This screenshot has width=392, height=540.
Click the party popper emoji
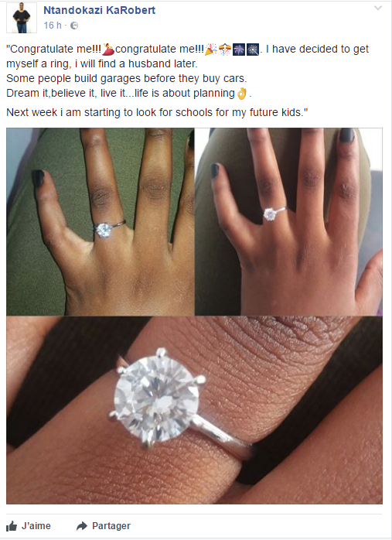tap(211, 50)
